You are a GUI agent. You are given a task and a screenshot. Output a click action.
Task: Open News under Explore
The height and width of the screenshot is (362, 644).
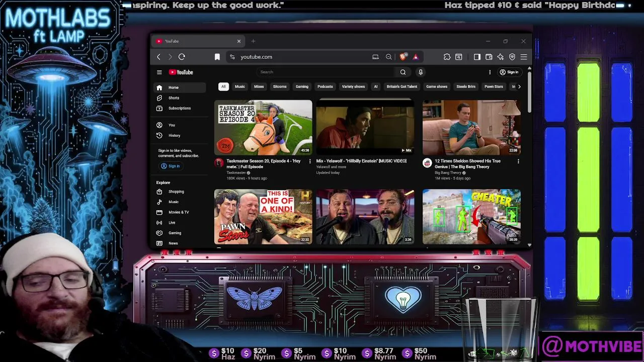point(180,243)
